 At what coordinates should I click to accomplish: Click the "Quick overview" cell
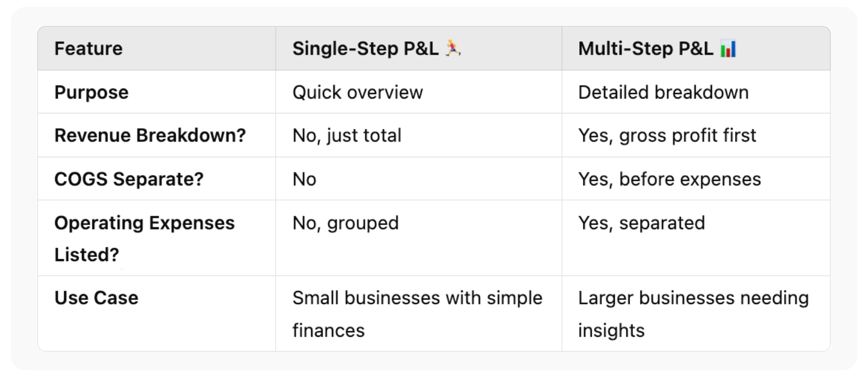pos(357,93)
